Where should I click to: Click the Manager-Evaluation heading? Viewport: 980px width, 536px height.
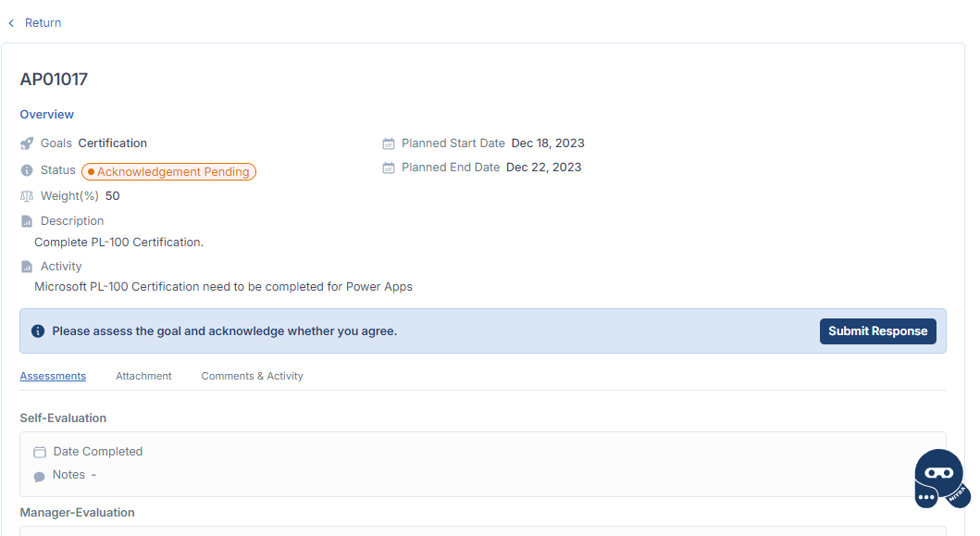78,512
